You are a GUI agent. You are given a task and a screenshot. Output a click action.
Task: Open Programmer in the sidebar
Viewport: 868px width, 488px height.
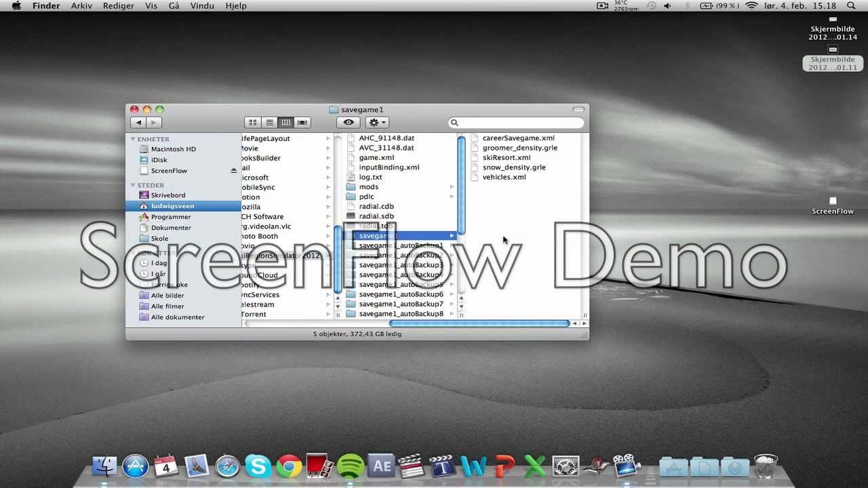[170, 217]
